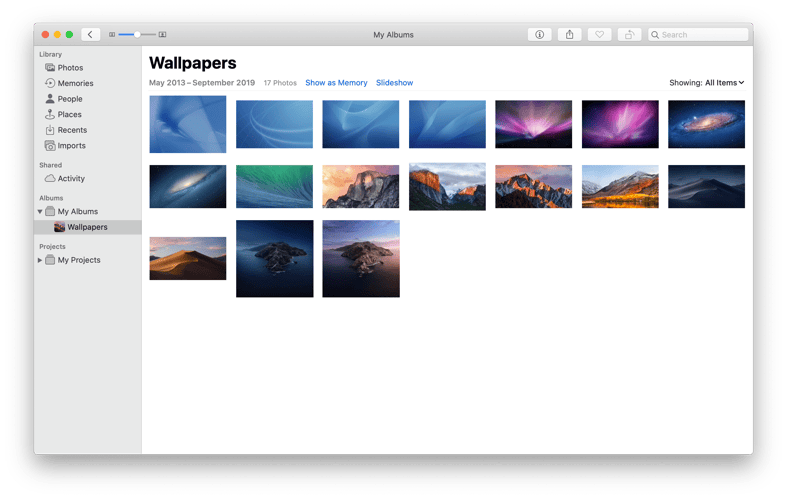The height and width of the screenshot is (499, 787).
Task: Click the Photos icon in sidebar
Action: click(50, 67)
